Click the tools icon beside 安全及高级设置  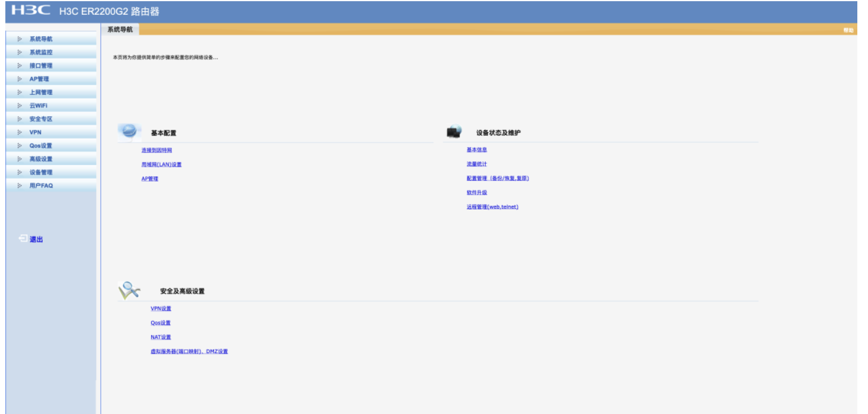click(x=129, y=289)
